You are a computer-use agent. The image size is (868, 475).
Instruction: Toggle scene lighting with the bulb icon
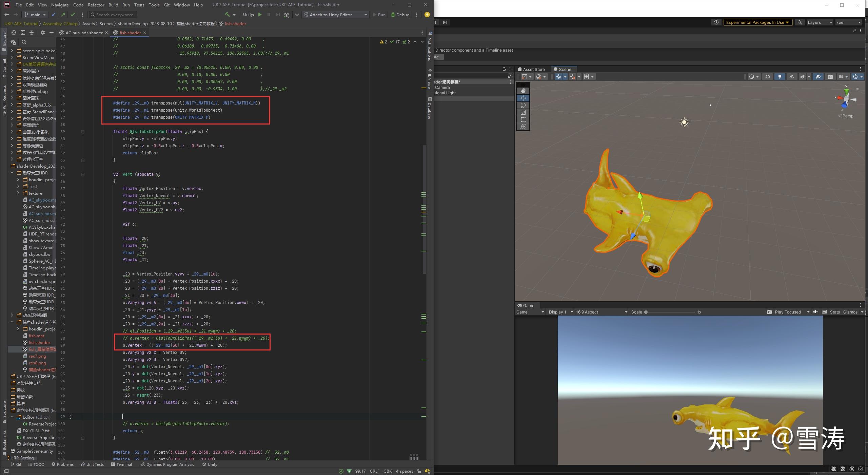[x=780, y=77]
